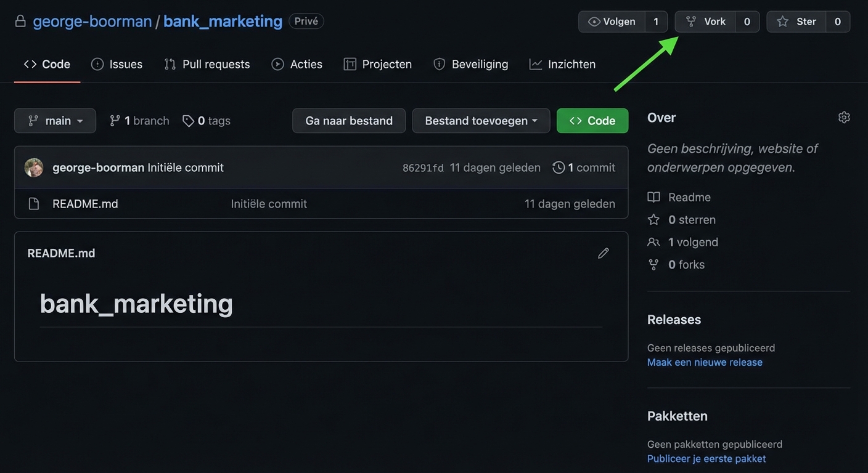Click the Readme book icon in the sidebar
Image resolution: width=868 pixels, height=473 pixels.
point(653,196)
